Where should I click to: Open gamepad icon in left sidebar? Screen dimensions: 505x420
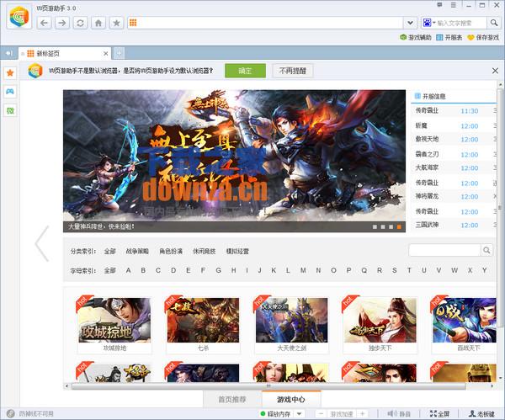tap(10, 92)
